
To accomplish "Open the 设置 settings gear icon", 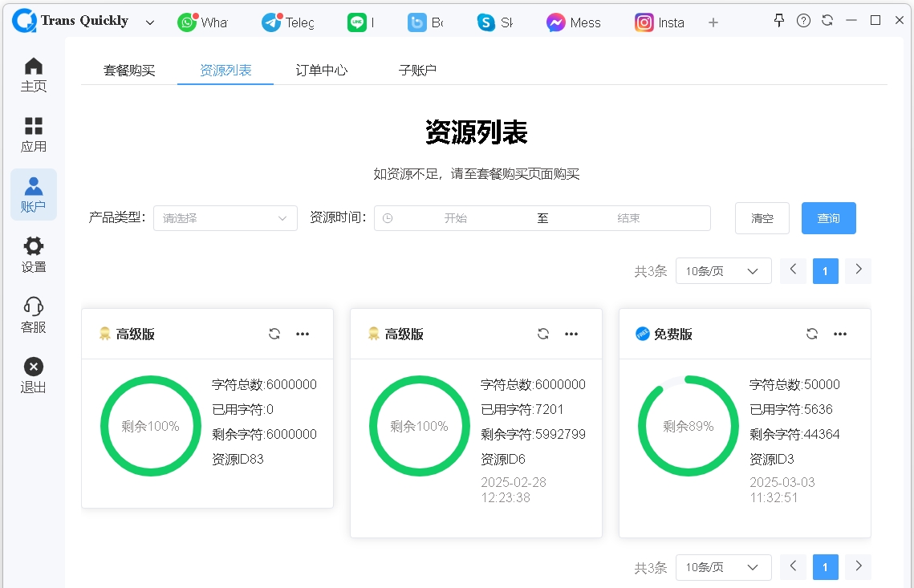I will click(33, 255).
